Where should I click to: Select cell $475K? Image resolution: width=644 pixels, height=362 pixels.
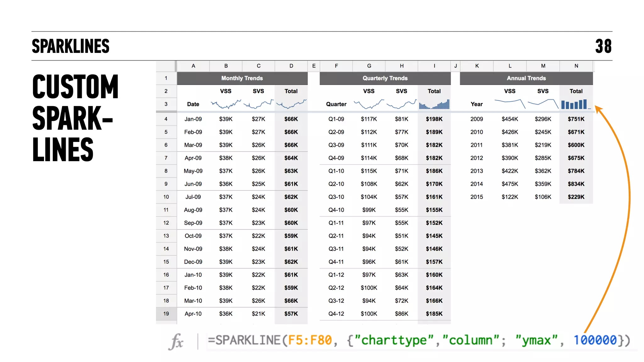(510, 184)
